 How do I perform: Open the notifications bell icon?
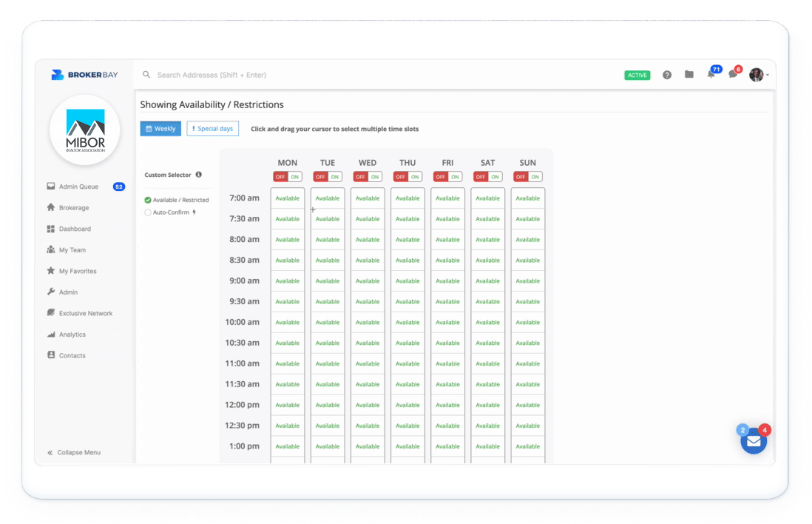711,75
